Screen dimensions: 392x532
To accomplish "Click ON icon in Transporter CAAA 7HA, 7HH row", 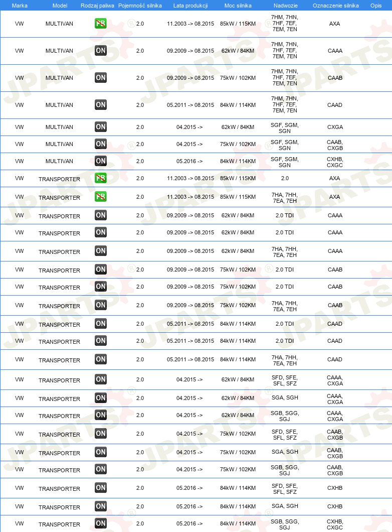I will pos(101,251).
